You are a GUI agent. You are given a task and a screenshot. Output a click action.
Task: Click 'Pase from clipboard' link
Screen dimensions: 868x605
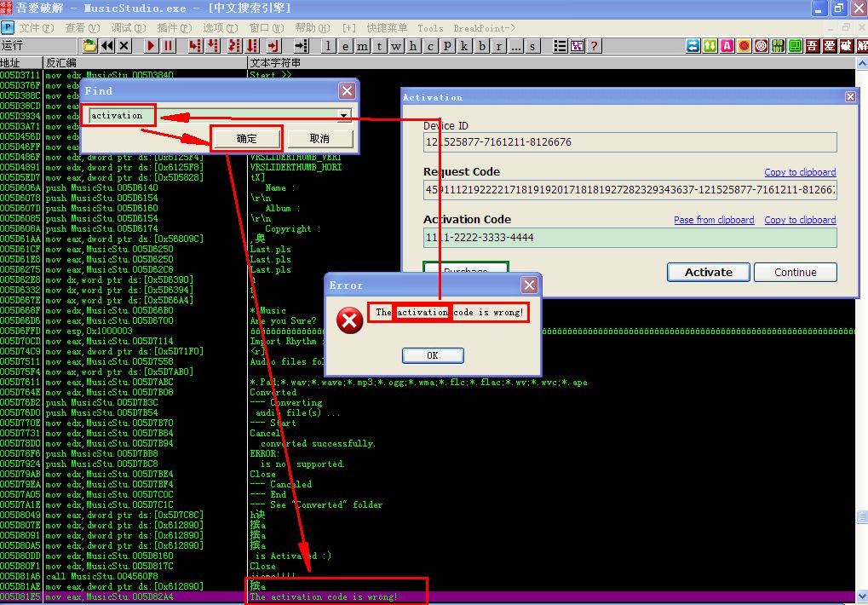coord(714,220)
